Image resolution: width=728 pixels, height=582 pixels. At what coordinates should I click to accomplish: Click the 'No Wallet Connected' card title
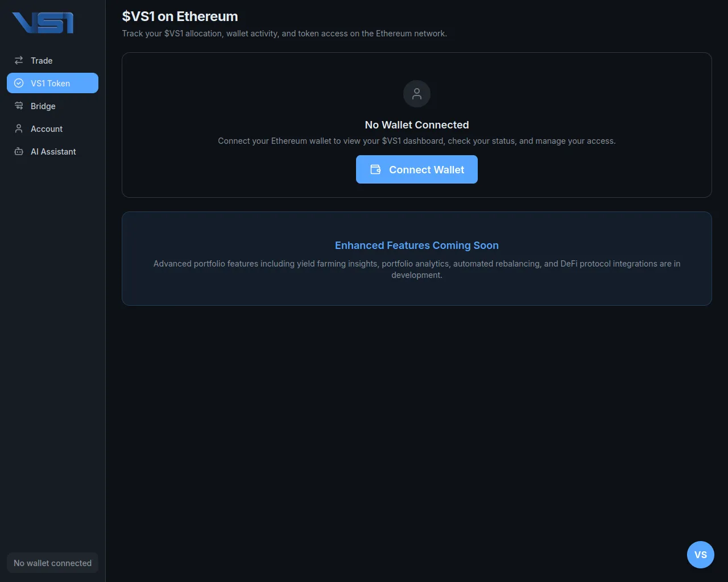pyautogui.click(x=416, y=125)
